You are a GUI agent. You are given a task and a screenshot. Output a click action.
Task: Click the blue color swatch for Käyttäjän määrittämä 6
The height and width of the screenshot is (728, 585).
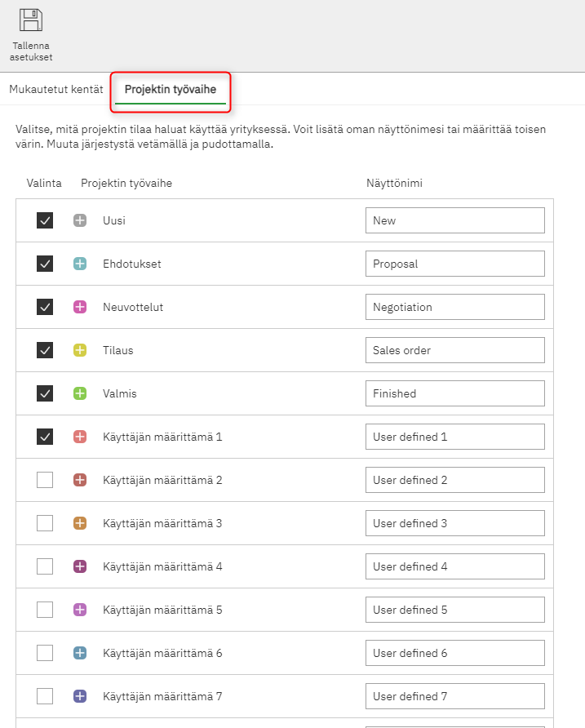pyautogui.click(x=80, y=653)
